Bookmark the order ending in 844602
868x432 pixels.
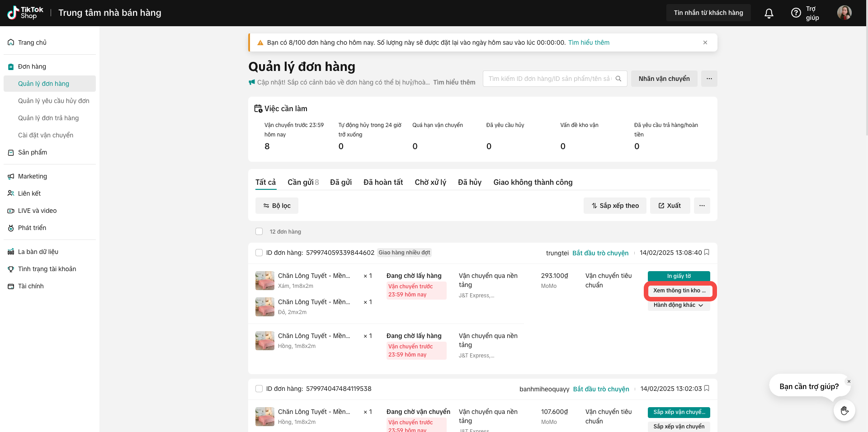[x=707, y=252]
